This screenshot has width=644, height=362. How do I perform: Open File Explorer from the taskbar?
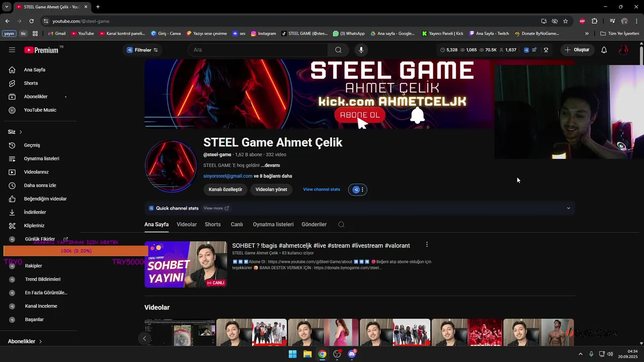(307, 354)
